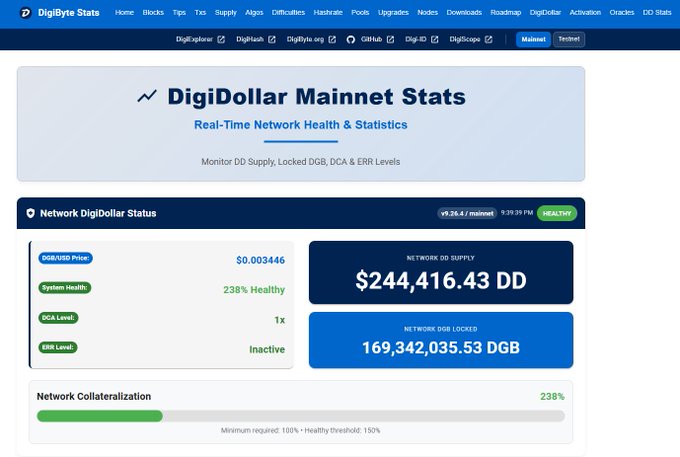680x457 pixels.
Task: Open the Roadmap page
Action: point(506,13)
